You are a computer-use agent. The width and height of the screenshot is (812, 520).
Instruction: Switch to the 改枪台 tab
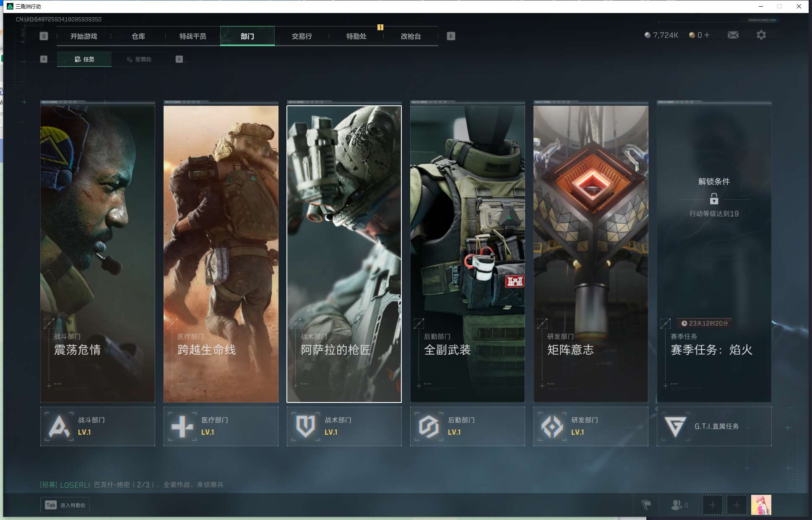(411, 36)
